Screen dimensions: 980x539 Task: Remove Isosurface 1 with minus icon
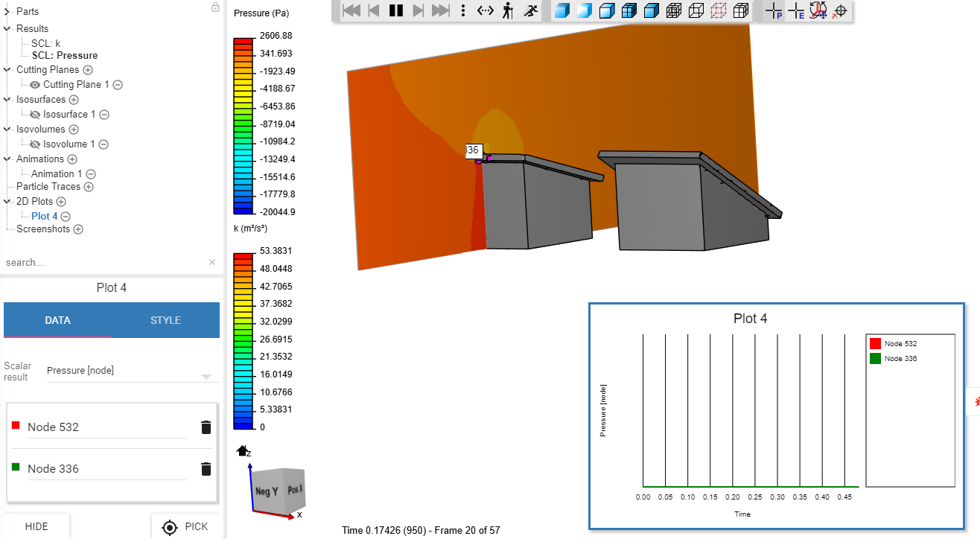tap(104, 115)
